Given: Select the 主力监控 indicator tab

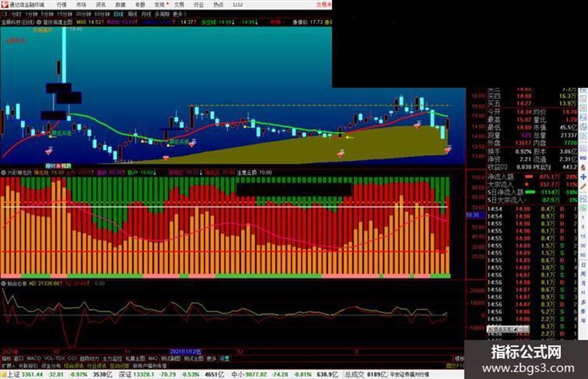Looking at the screenshot, I should [112, 358].
